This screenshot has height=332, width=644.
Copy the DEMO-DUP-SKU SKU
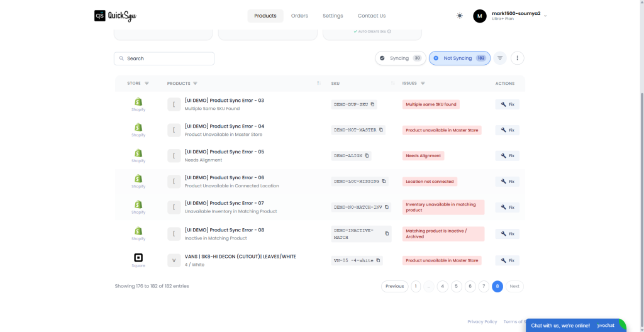[x=372, y=104]
